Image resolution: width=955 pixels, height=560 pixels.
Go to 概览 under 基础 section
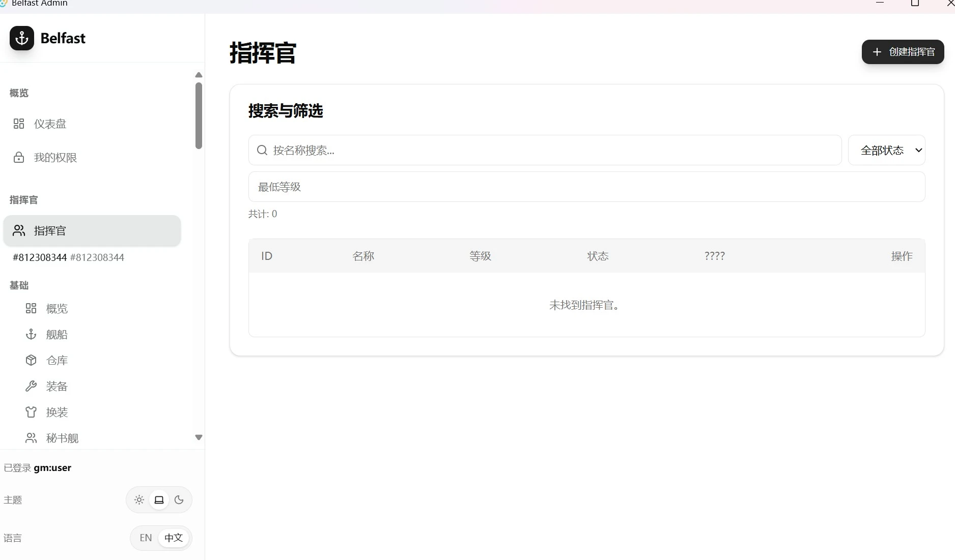tap(57, 309)
